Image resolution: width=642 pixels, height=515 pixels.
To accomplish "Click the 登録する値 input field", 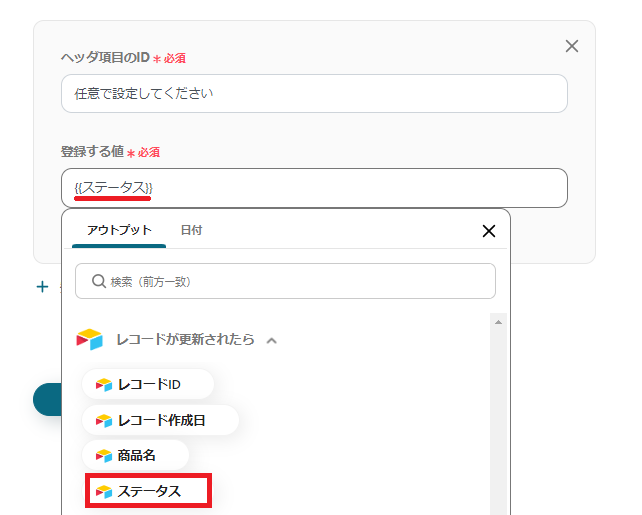I will point(314,188).
